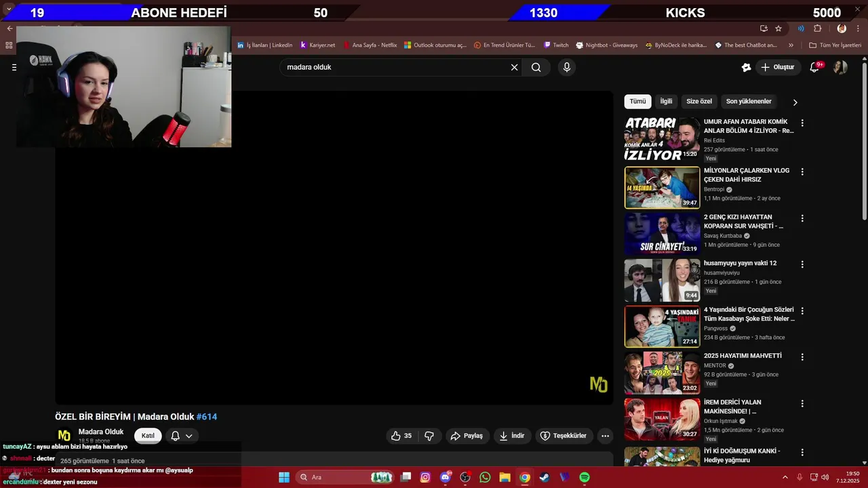
Task: Open Instagram from taskbar
Action: tap(425, 477)
